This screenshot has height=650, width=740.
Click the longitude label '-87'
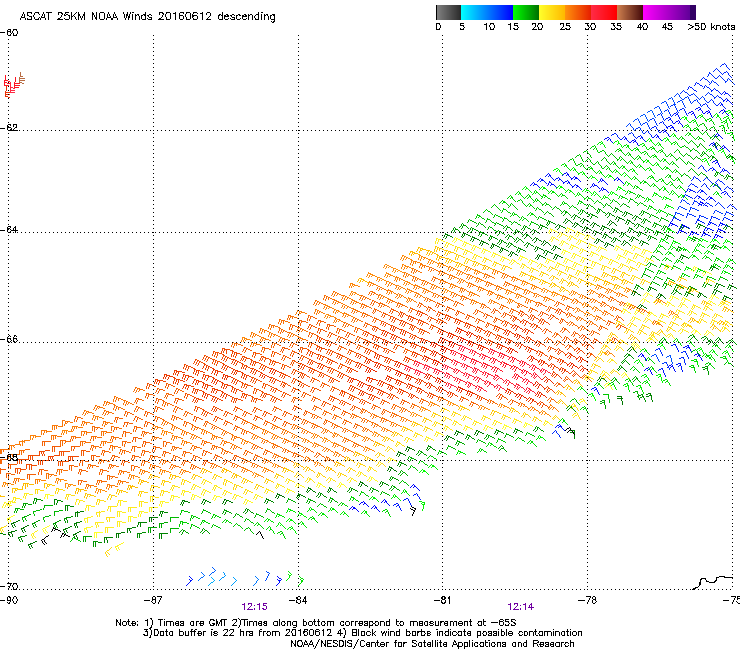[x=153, y=600]
